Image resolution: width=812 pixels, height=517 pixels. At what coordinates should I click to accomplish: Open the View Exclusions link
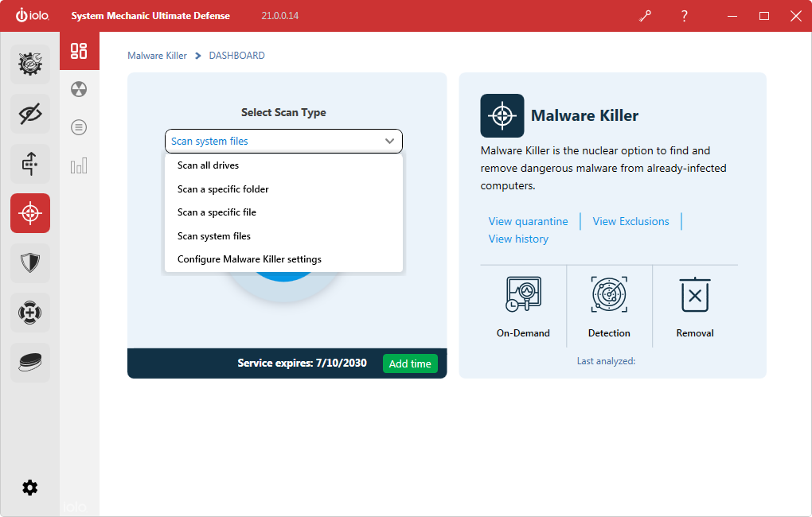coord(630,221)
